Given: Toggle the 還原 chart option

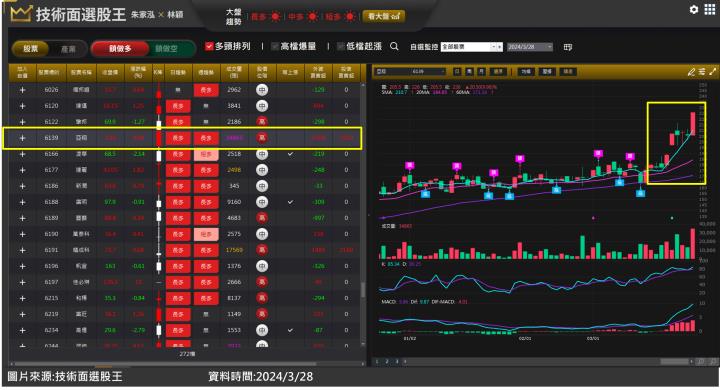Looking at the screenshot, I should 498,72.
